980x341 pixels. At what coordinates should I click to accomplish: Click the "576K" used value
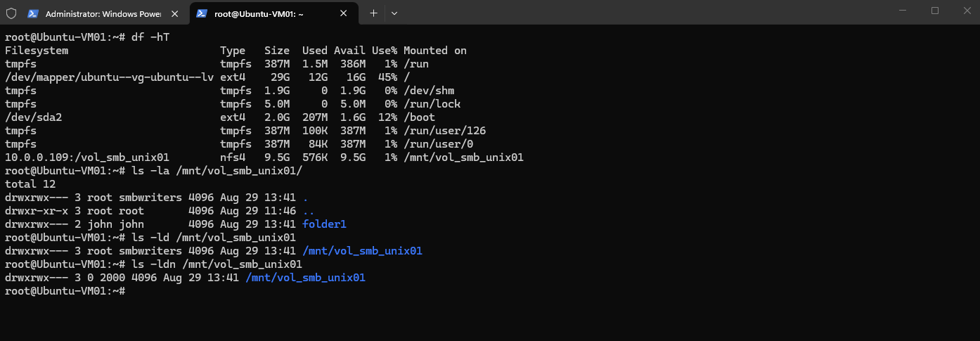(x=315, y=157)
